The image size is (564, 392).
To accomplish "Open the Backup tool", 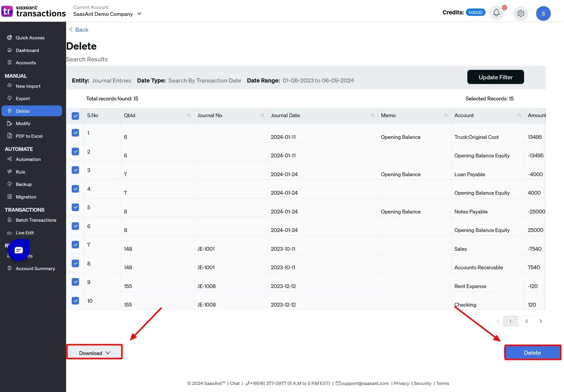I will coord(23,184).
